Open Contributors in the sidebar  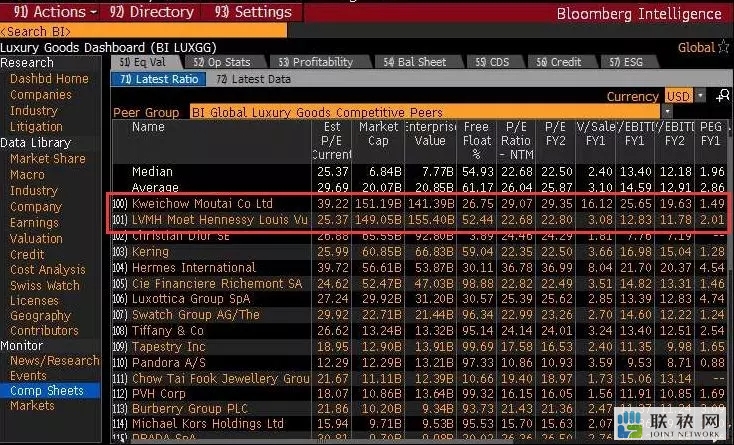coord(44,330)
